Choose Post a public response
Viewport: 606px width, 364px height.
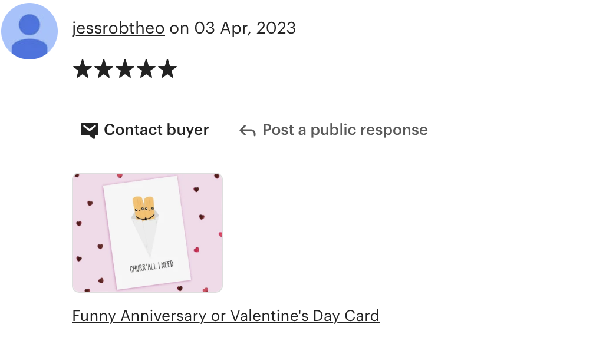(x=345, y=130)
